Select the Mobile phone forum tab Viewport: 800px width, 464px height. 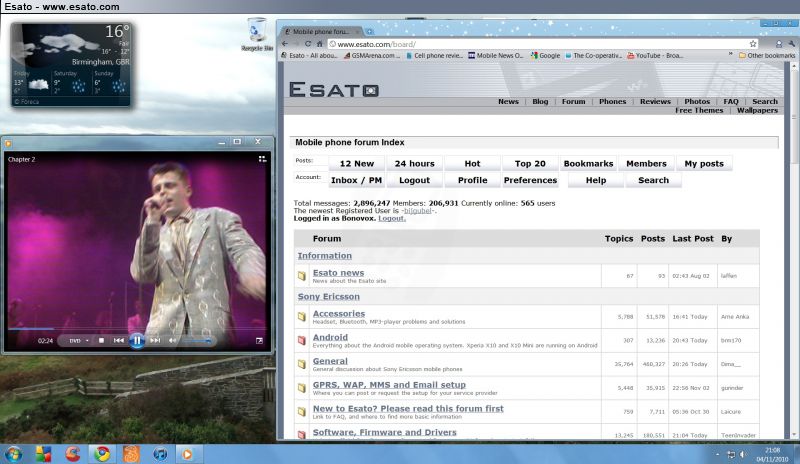click(x=321, y=32)
